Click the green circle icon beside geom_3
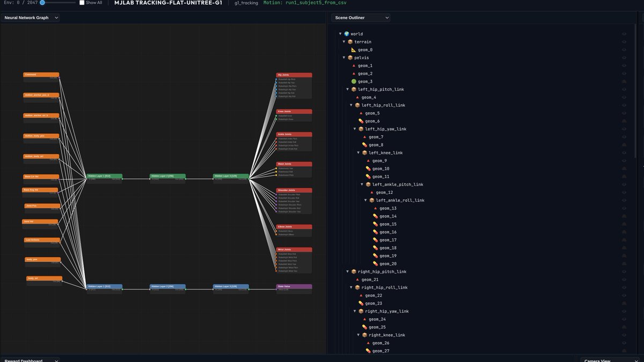This screenshot has height=362, width=644. pyautogui.click(x=354, y=82)
